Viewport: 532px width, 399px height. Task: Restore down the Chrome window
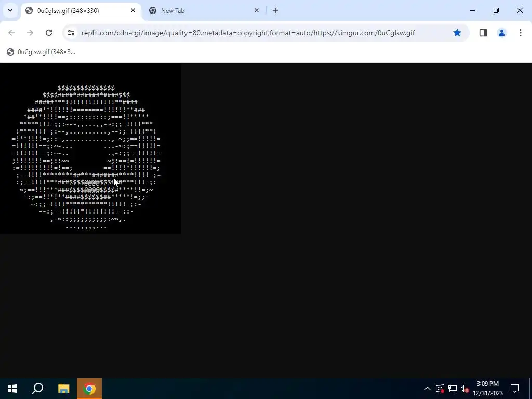pyautogui.click(x=496, y=10)
